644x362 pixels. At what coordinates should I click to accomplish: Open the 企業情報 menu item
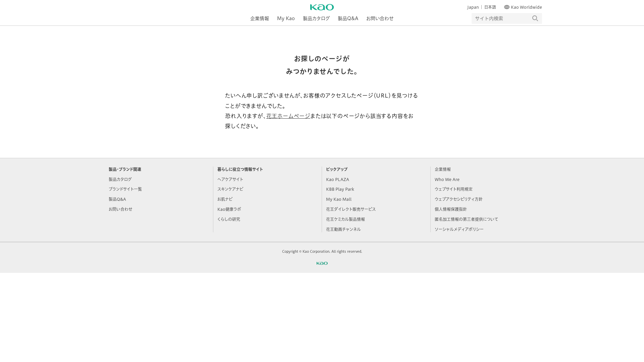click(x=259, y=18)
